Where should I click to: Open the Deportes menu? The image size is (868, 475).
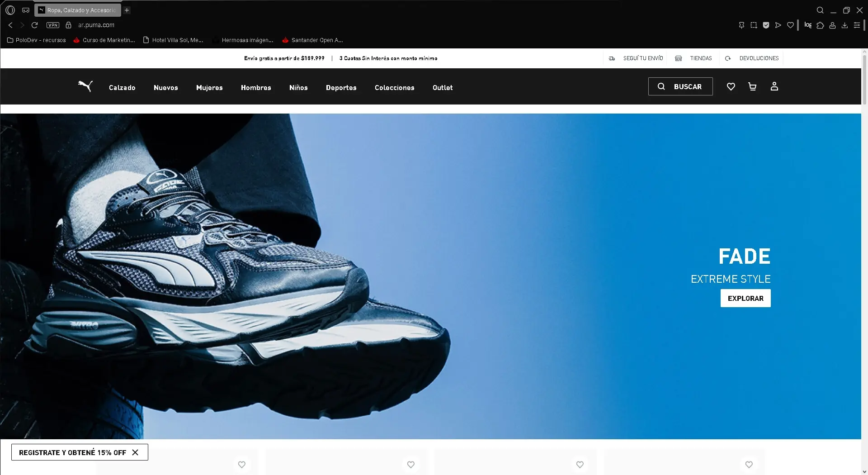[x=341, y=88]
